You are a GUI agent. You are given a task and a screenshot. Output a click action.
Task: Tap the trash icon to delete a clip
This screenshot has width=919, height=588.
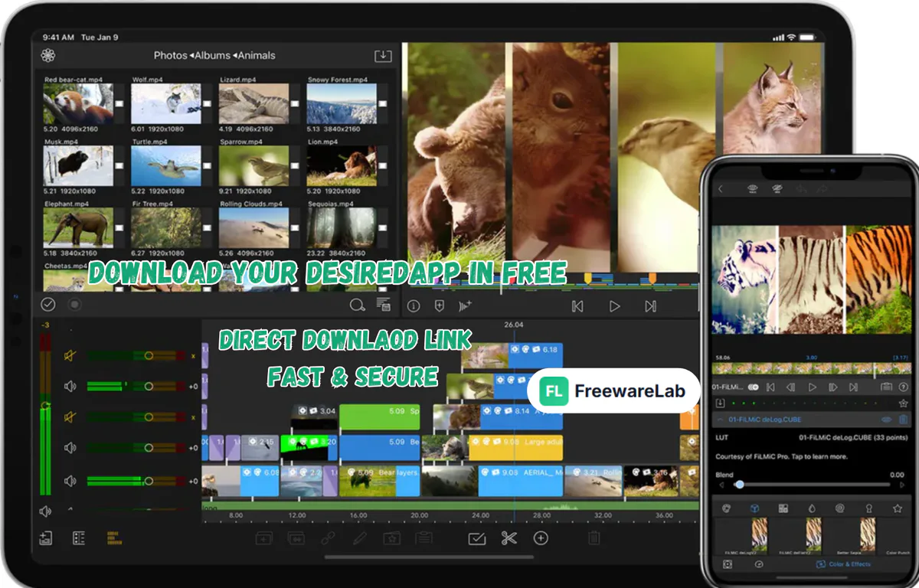[x=594, y=538]
